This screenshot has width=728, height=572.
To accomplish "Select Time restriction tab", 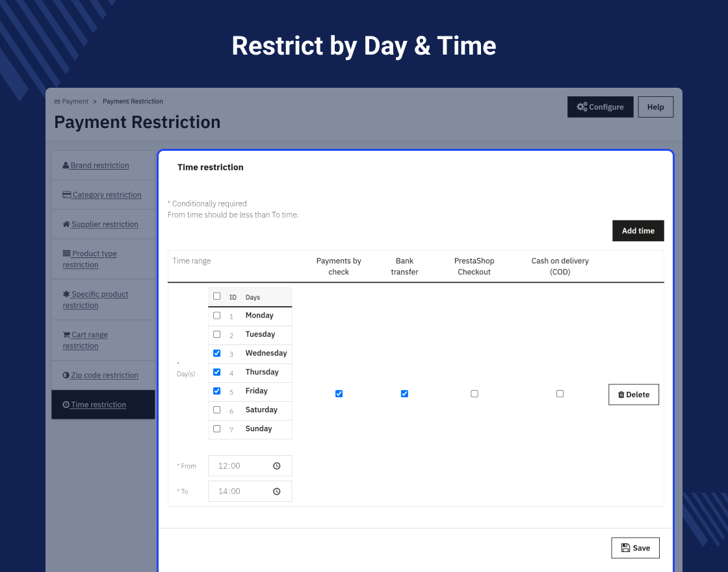I will (x=103, y=404).
